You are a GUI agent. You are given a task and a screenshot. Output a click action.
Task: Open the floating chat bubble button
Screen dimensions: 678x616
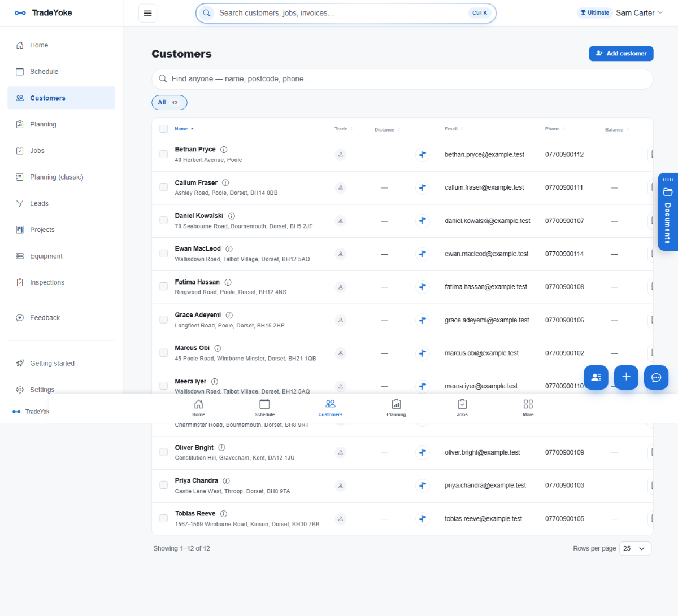pyautogui.click(x=657, y=377)
